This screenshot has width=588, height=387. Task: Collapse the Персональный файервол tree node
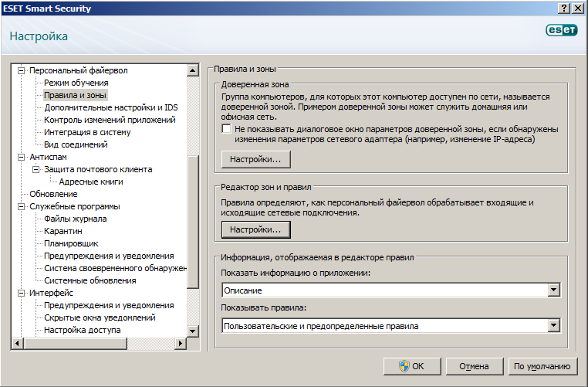coord(22,70)
